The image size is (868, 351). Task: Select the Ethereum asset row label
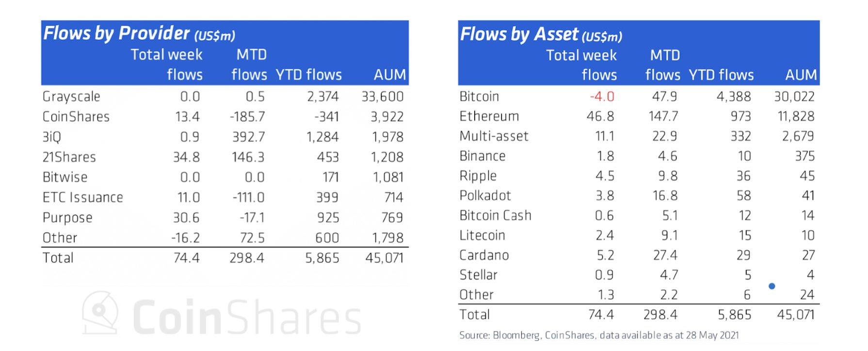(x=489, y=116)
